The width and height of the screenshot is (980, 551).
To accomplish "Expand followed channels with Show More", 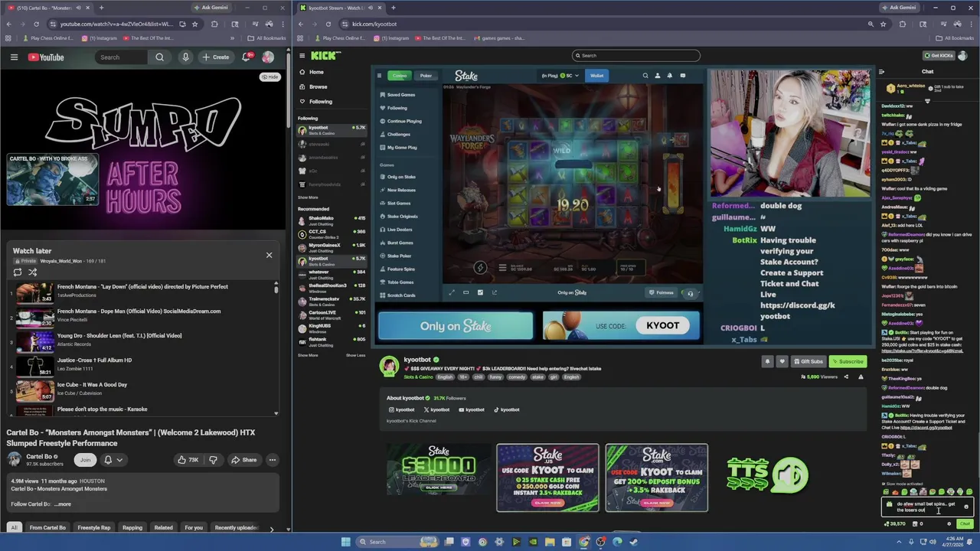I will pyautogui.click(x=308, y=197).
